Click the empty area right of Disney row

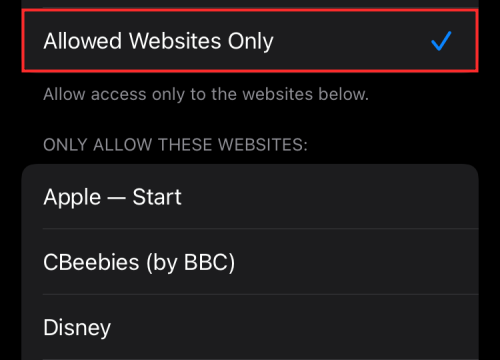tap(295, 327)
